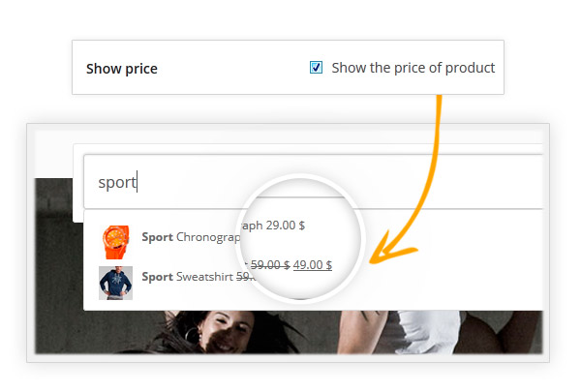Toggle the Show price checkbox

click(x=316, y=68)
